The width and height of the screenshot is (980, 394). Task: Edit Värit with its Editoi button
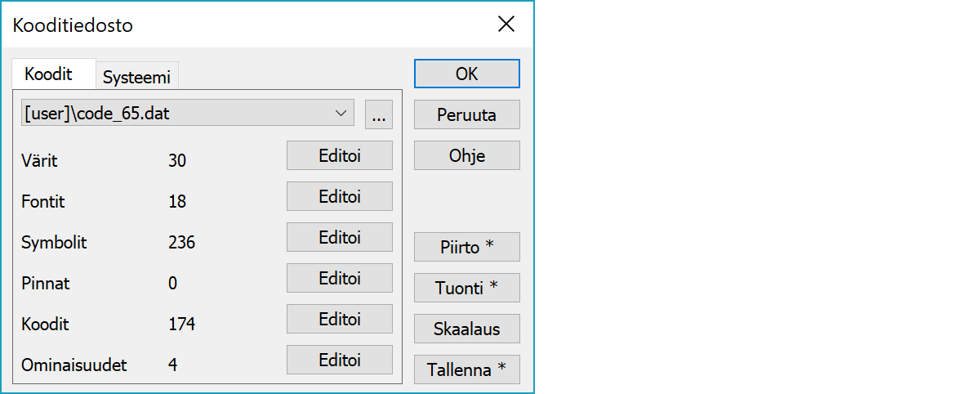(340, 155)
